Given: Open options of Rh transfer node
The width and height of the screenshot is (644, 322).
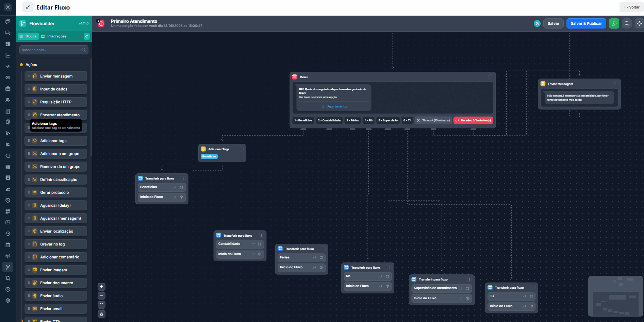Looking at the screenshot, I should point(389,268).
